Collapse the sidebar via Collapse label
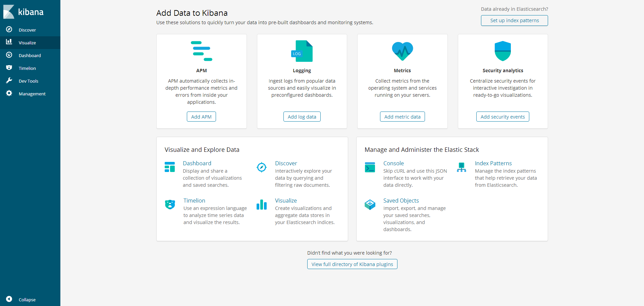 click(x=27, y=300)
